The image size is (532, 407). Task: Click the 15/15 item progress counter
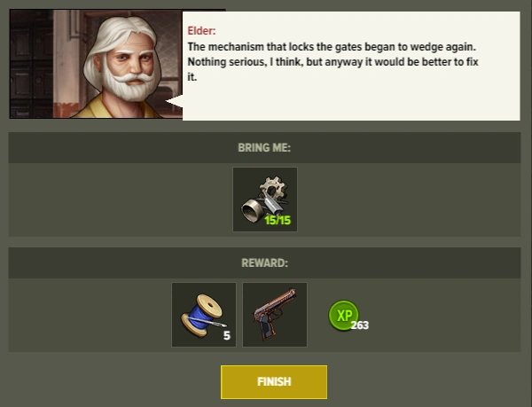(x=278, y=221)
